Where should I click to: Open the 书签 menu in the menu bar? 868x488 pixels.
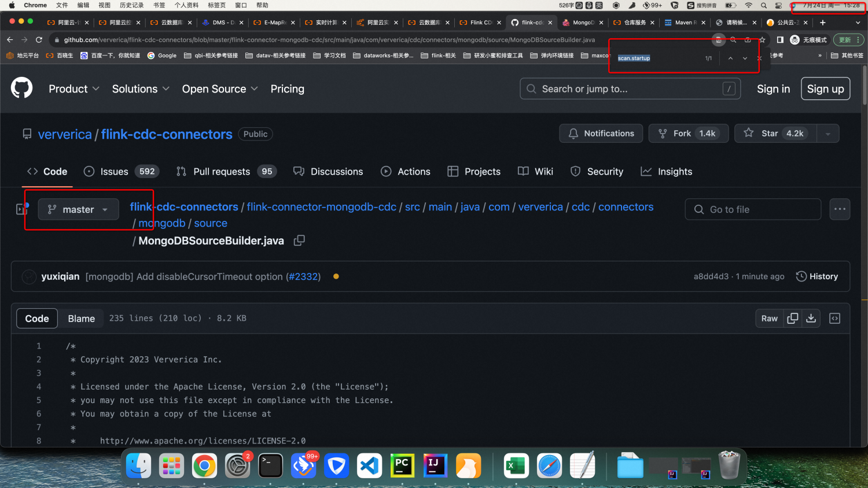[x=160, y=5]
